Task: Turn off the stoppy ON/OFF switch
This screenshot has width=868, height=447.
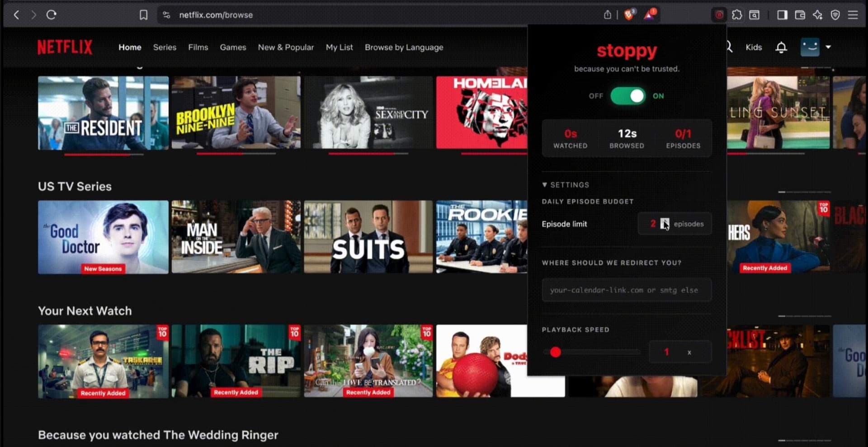Action: (x=628, y=96)
